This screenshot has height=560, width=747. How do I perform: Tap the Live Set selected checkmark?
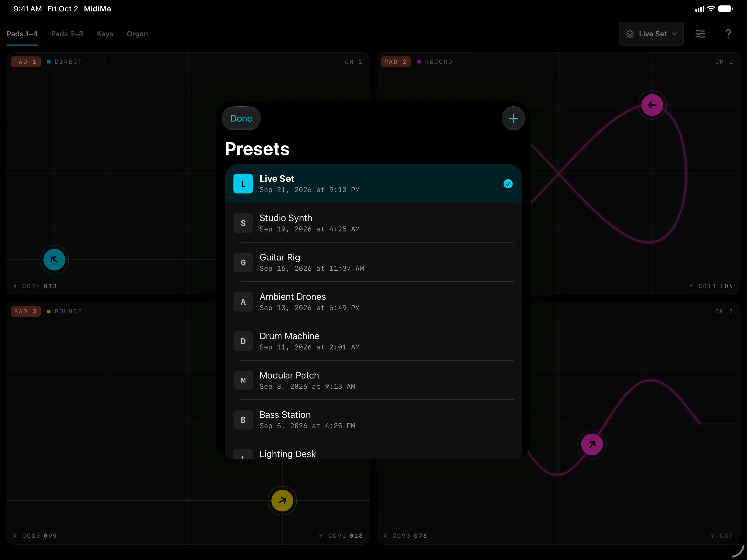pyautogui.click(x=508, y=184)
